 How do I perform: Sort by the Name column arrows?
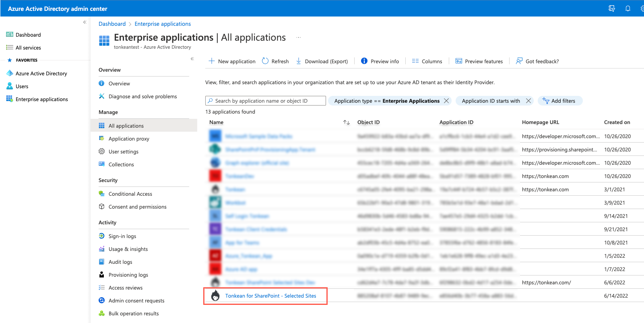coord(346,122)
